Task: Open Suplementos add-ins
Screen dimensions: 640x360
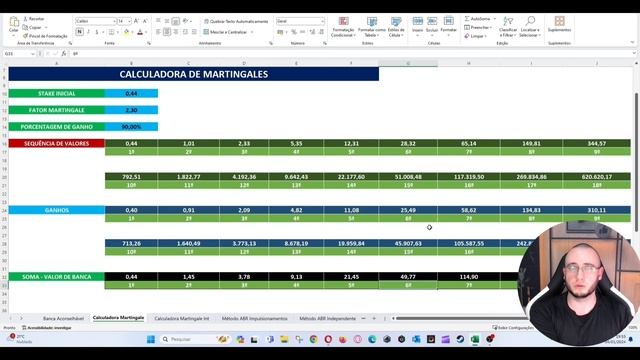Action: (x=559, y=24)
